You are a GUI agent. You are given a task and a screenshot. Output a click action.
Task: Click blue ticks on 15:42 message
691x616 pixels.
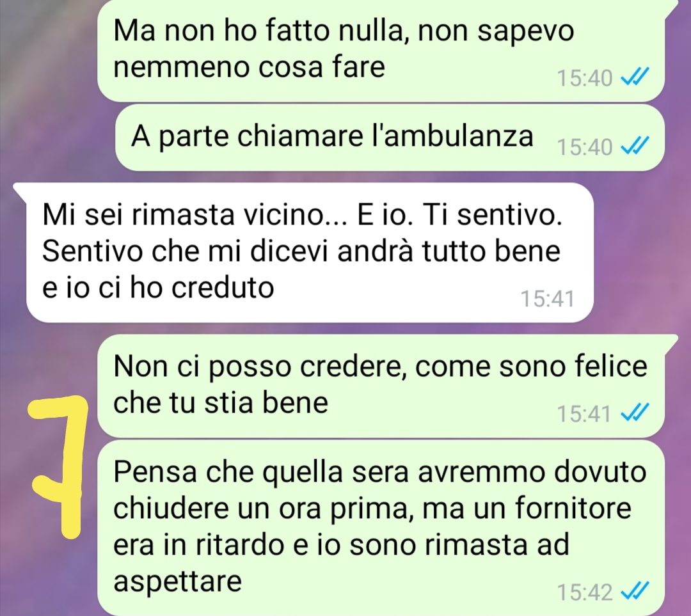(635, 591)
